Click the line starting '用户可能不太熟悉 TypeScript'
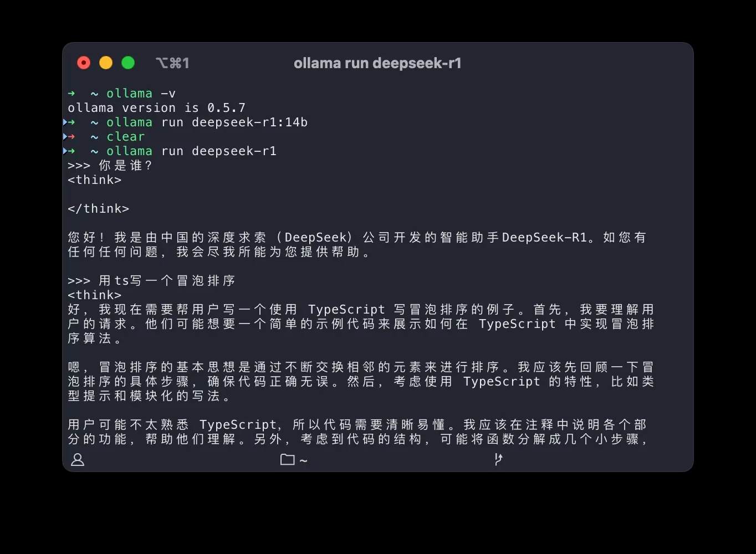This screenshot has width=756, height=554. click(357, 424)
